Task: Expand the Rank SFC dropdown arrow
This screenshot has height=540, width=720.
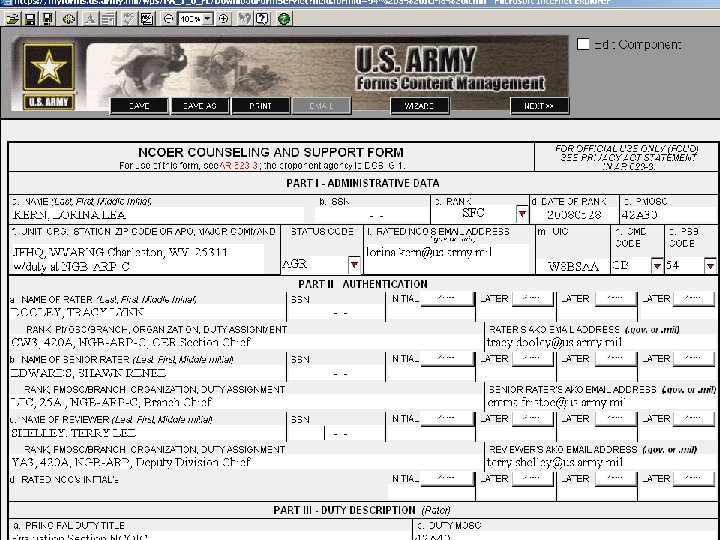Action: click(x=522, y=214)
